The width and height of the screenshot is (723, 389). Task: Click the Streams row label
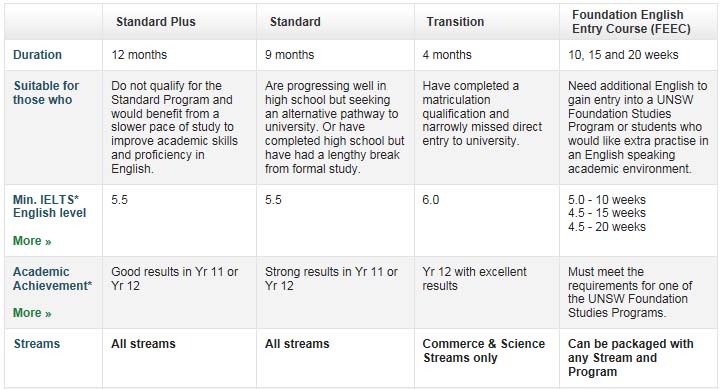tap(37, 344)
